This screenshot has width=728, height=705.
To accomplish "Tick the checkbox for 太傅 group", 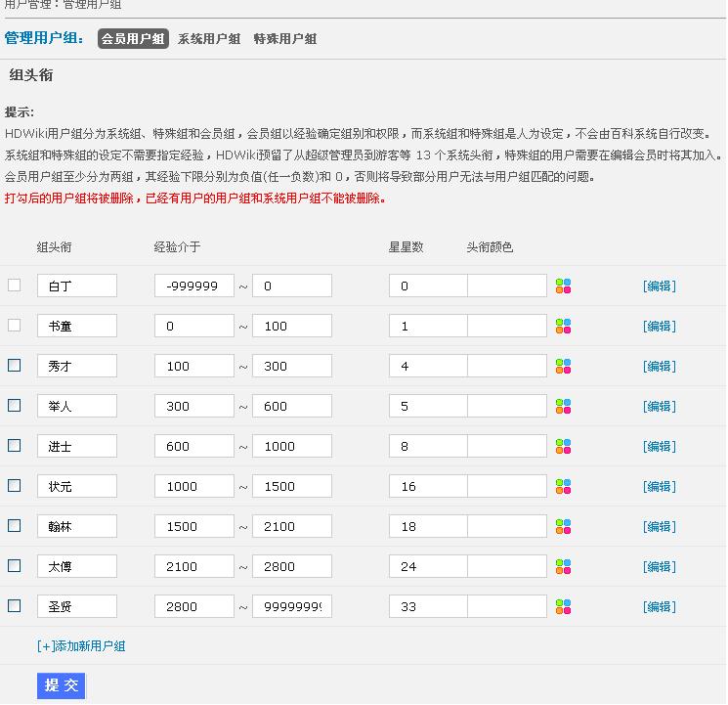I will [15, 565].
